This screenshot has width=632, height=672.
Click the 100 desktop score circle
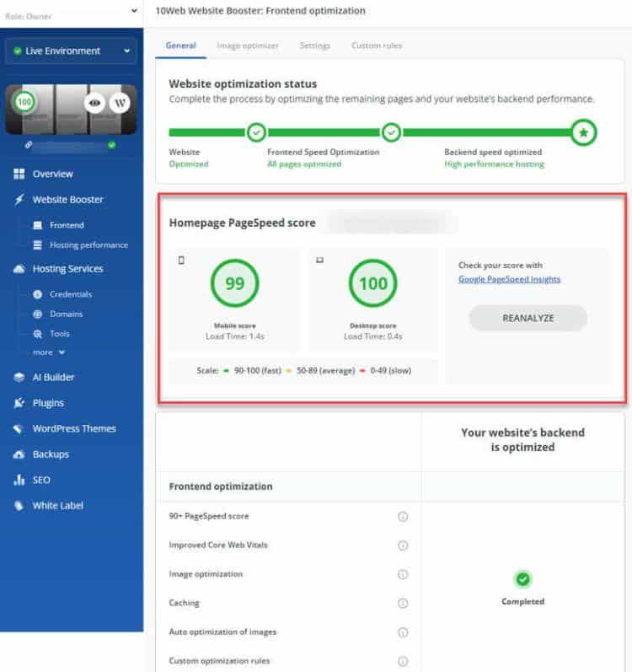click(373, 283)
